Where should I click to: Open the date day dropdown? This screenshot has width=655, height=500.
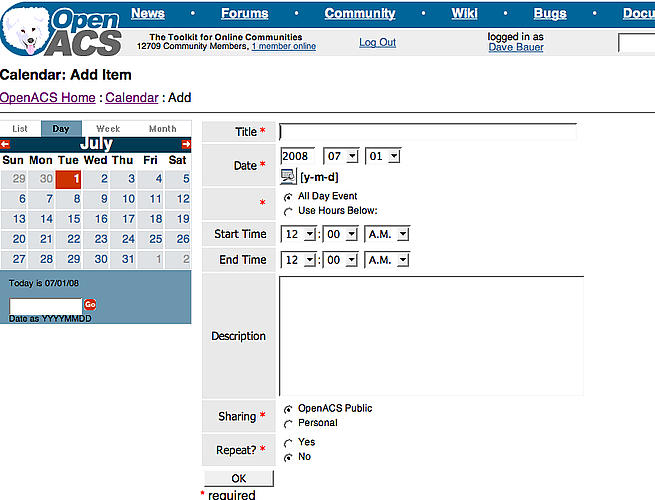(x=384, y=156)
